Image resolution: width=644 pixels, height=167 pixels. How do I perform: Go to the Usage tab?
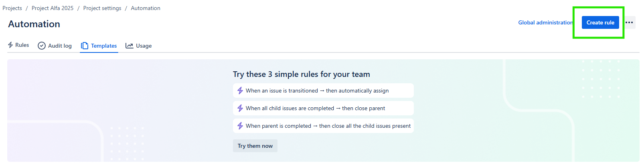pyautogui.click(x=144, y=46)
